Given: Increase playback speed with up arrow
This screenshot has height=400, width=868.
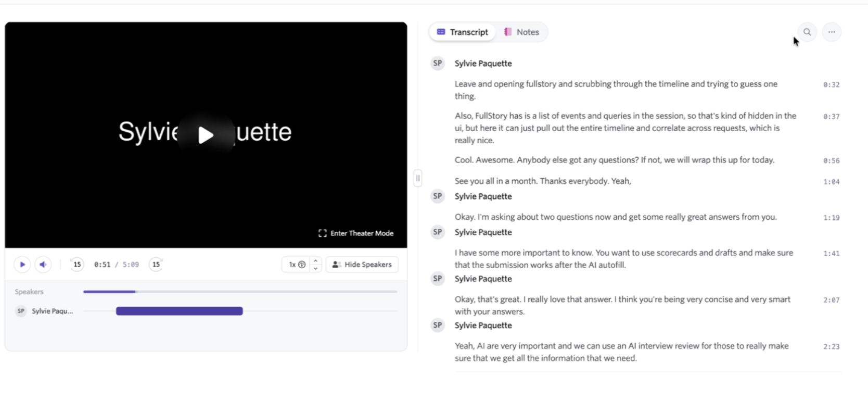Looking at the screenshot, I should click(x=315, y=261).
